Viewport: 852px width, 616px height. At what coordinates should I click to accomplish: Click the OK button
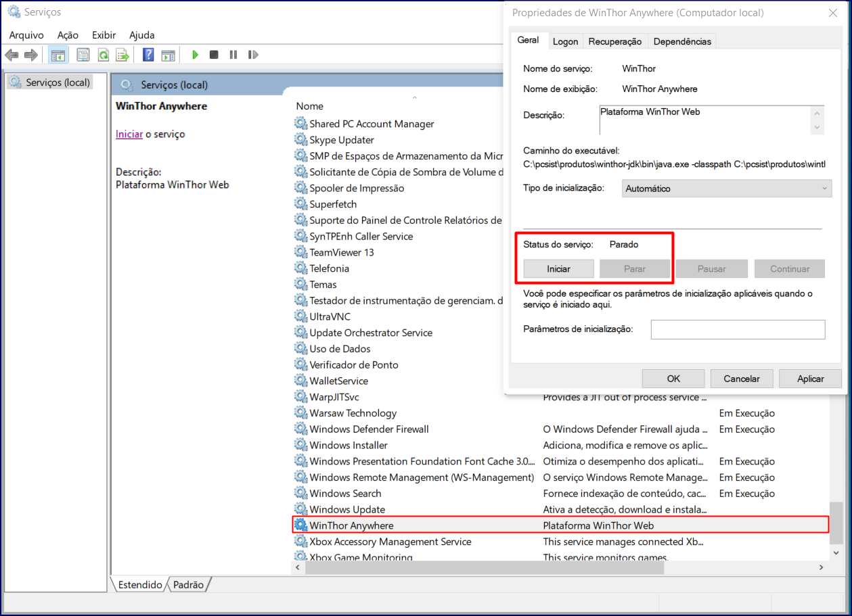pyautogui.click(x=673, y=379)
